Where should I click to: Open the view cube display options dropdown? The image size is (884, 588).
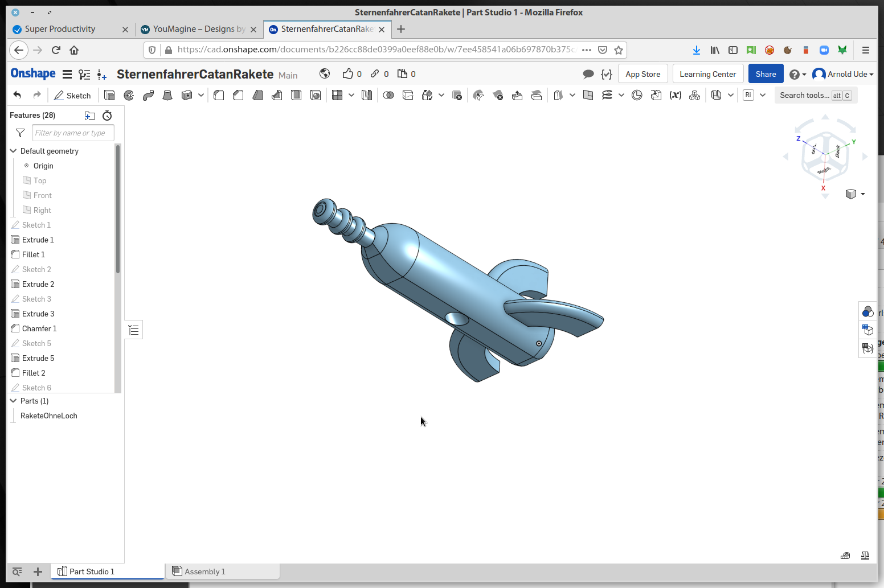(x=862, y=194)
